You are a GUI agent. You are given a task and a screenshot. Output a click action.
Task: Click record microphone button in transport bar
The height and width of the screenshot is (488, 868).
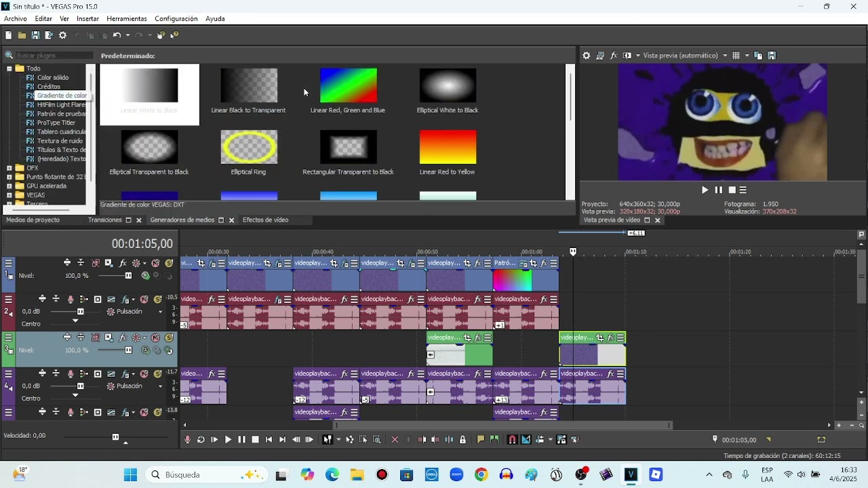click(188, 440)
